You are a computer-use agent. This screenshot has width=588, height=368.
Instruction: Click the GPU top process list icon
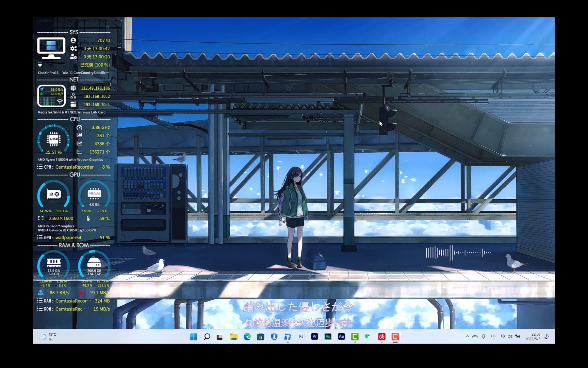(x=40, y=237)
